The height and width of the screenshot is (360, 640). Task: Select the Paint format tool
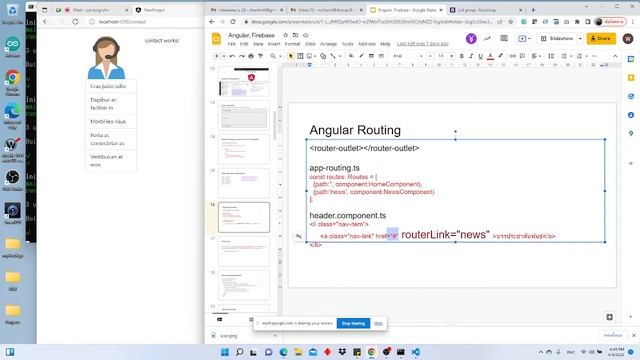point(260,56)
